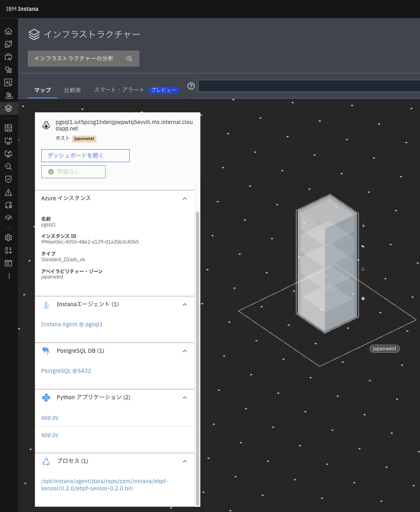Click the infrastructure page title layers icon
420x512 pixels.
click(x=34, y=35)
